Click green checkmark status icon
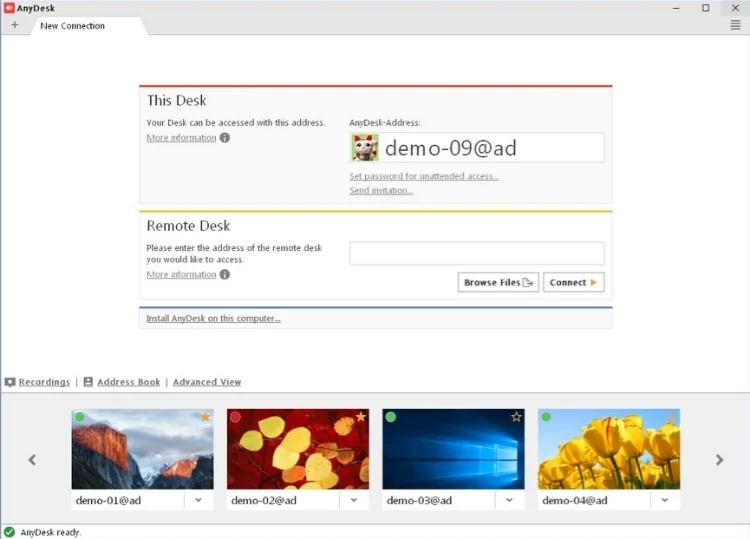The image size is (750, 539). click(9, 532)
